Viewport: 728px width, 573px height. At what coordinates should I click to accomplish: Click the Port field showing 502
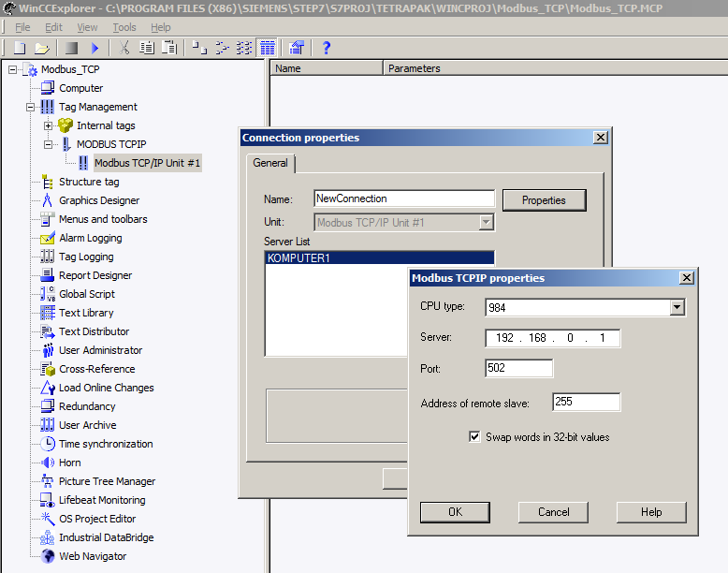[518, 368]
